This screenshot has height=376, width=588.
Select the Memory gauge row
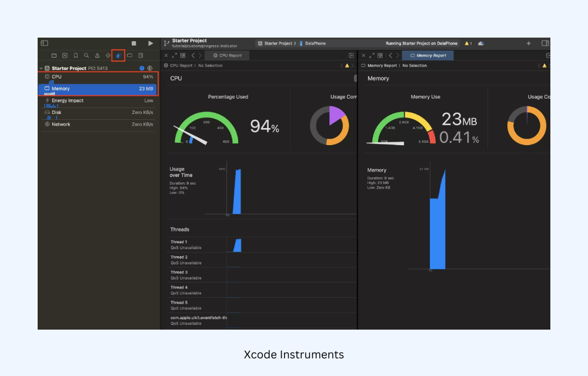click(99, 89)
